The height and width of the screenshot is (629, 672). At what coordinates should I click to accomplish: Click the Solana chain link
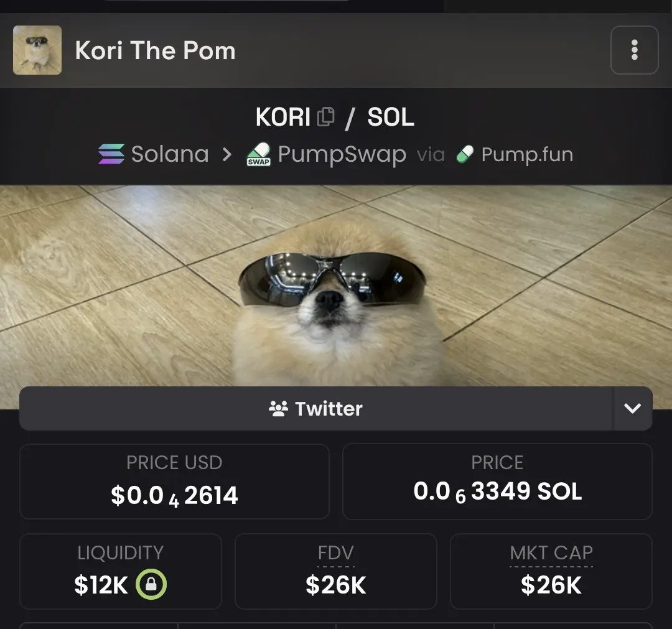click(x=154, y=154)
